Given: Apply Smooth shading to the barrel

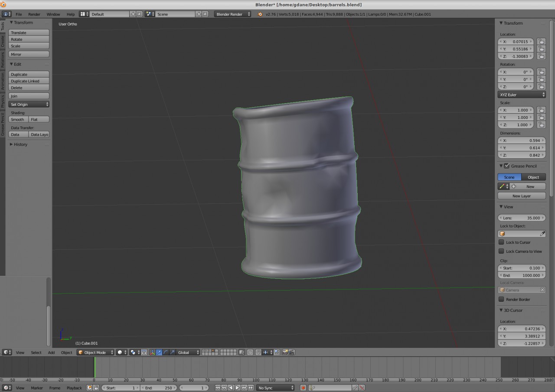Looking at the screenshot, I should click(18, 119).
